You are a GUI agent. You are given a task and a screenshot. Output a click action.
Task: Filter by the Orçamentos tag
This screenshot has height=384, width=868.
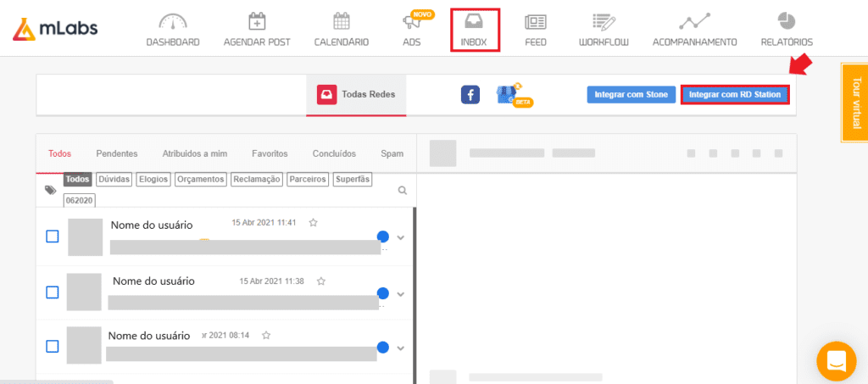201,179
